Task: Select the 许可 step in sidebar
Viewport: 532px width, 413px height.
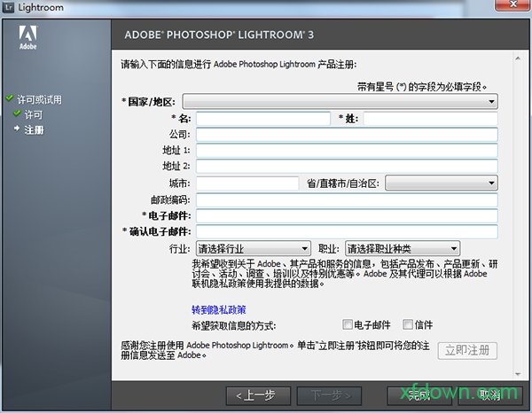Action: 34,115
